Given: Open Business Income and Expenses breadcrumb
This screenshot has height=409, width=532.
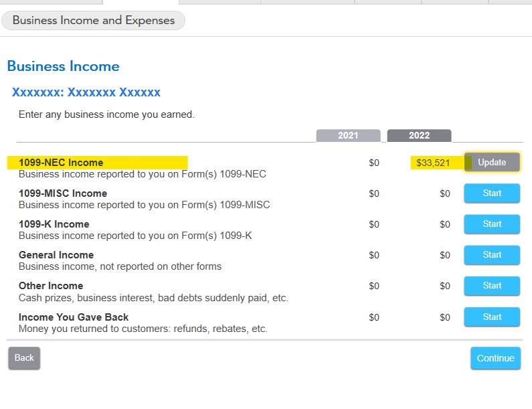Looking at the screenshot, I should [x=93, y=20].
